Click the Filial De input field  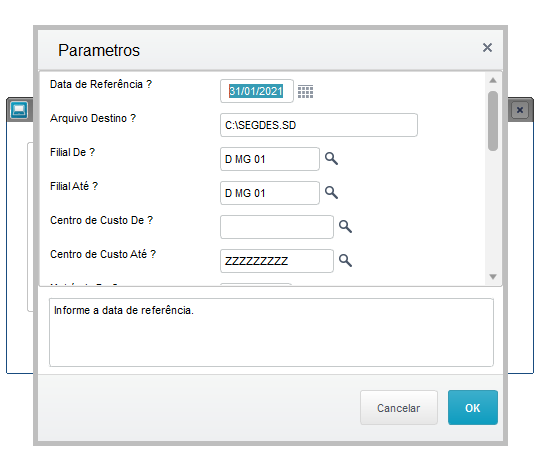point(270,159)
